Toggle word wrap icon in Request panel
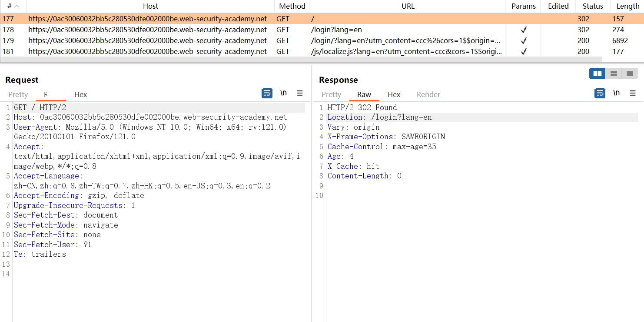The width and height of the screenshot is (644, 322). [x=267, y=93]
